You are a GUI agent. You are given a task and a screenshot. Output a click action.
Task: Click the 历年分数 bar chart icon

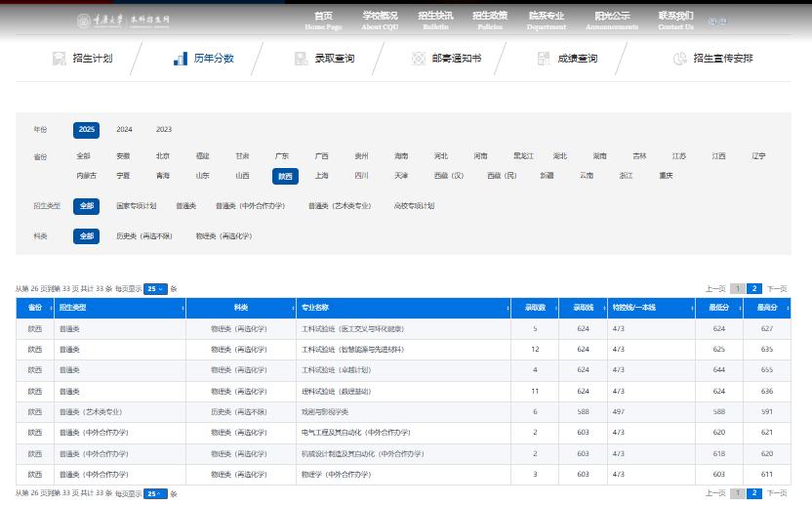(181, 59)
